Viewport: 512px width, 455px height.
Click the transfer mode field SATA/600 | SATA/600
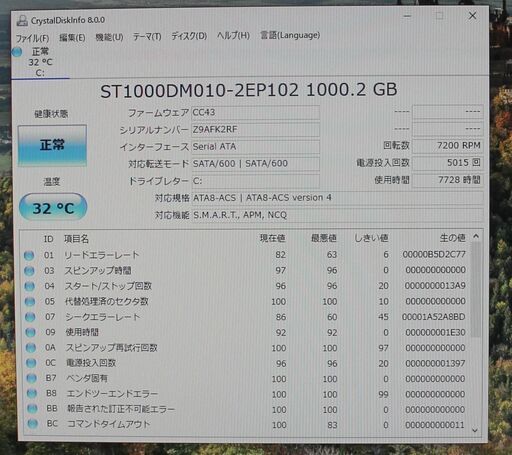coord(256,164)
